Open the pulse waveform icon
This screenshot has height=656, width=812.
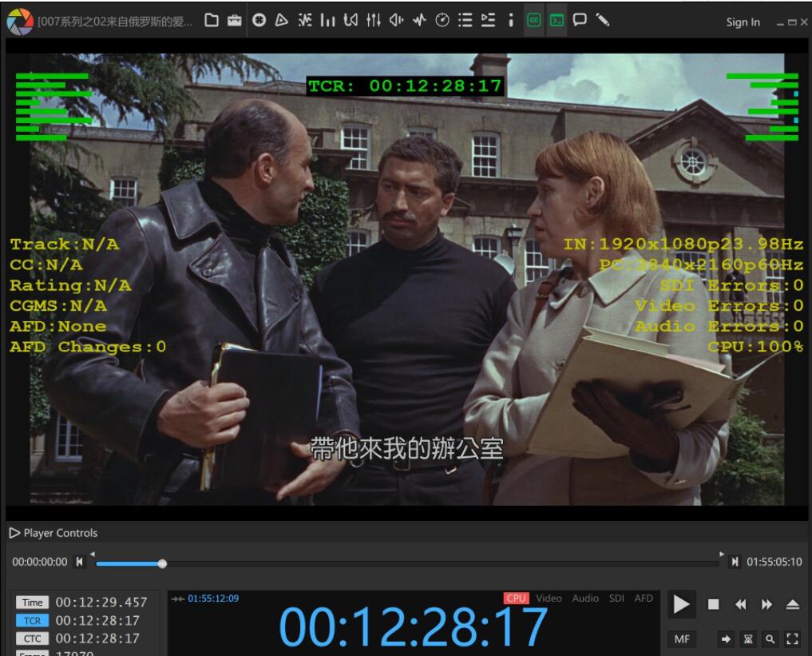point(419,20)
